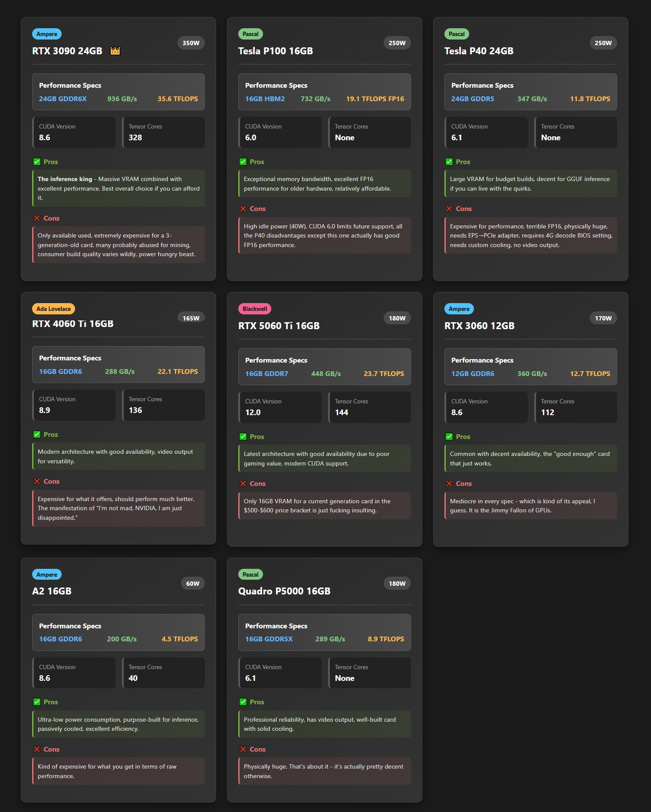This screenshot has width=651, height=812.
Task: Click the Pros checkmark icon on the Quadro P5000 card
Action: coord(243,702)
